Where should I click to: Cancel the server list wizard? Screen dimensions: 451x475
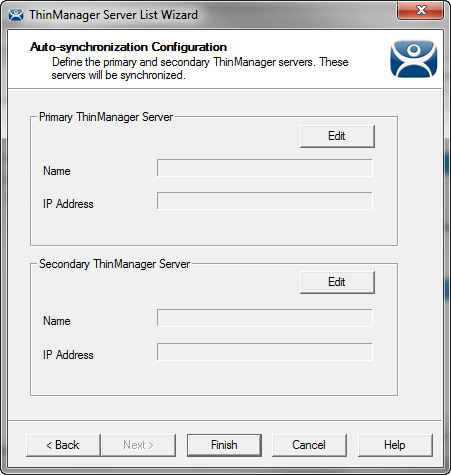309,445
